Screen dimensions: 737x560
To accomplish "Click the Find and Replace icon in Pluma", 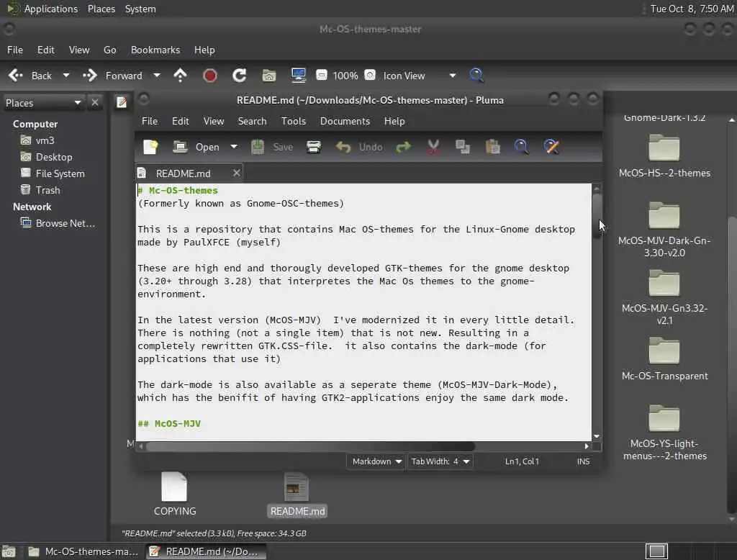I will tap(551, 147).
